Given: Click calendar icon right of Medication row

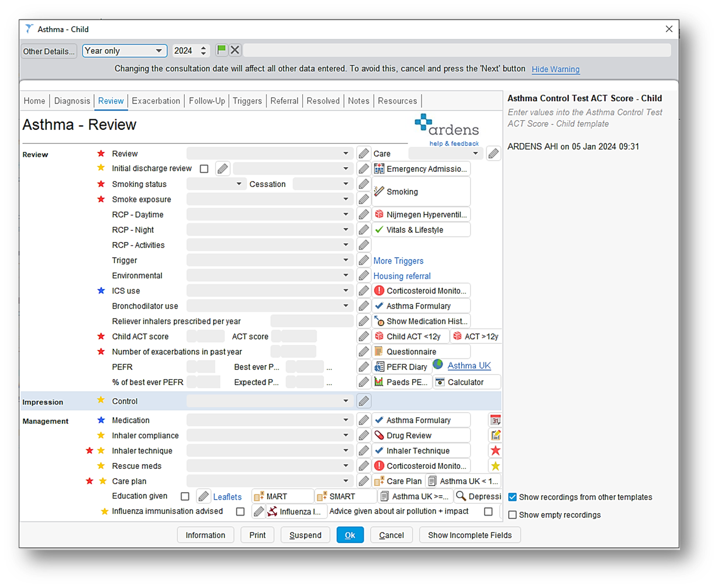Looking at the screenshot, I should pos(495,420).
